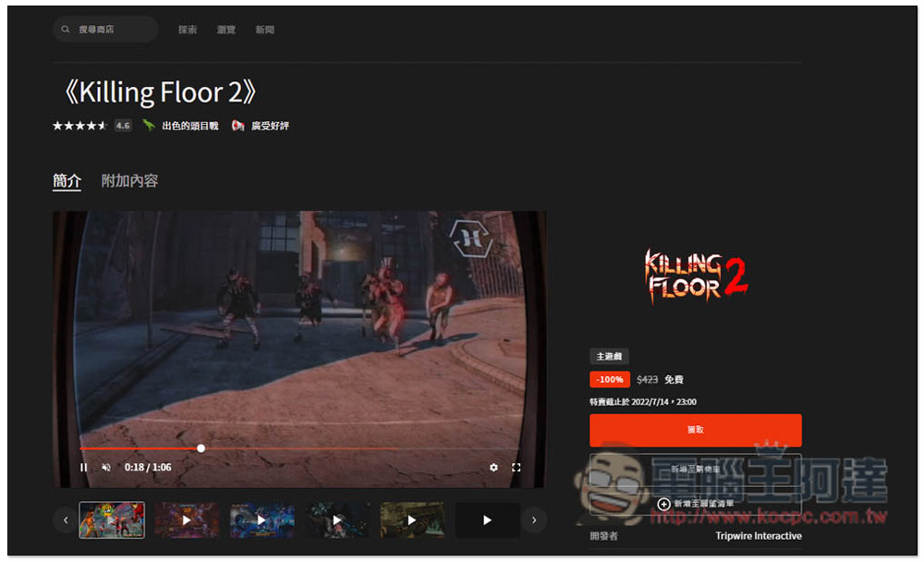Show previous media with left arrow
924x562 pixels.
tap(66, 520)
